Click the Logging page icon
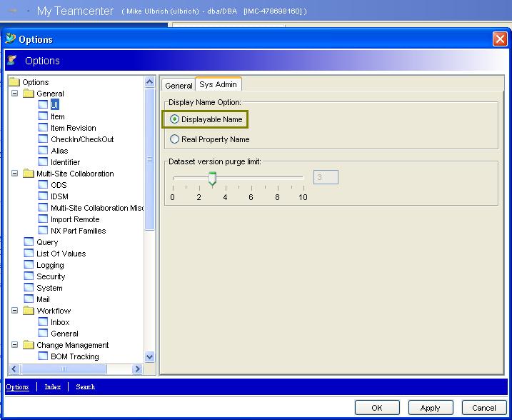 (x=29, y=264)
